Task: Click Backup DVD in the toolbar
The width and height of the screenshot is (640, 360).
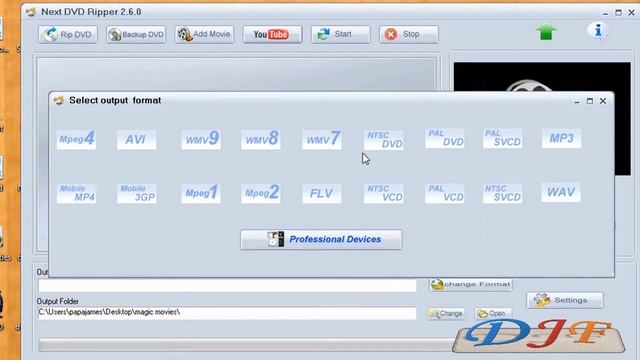Action: 136,34
